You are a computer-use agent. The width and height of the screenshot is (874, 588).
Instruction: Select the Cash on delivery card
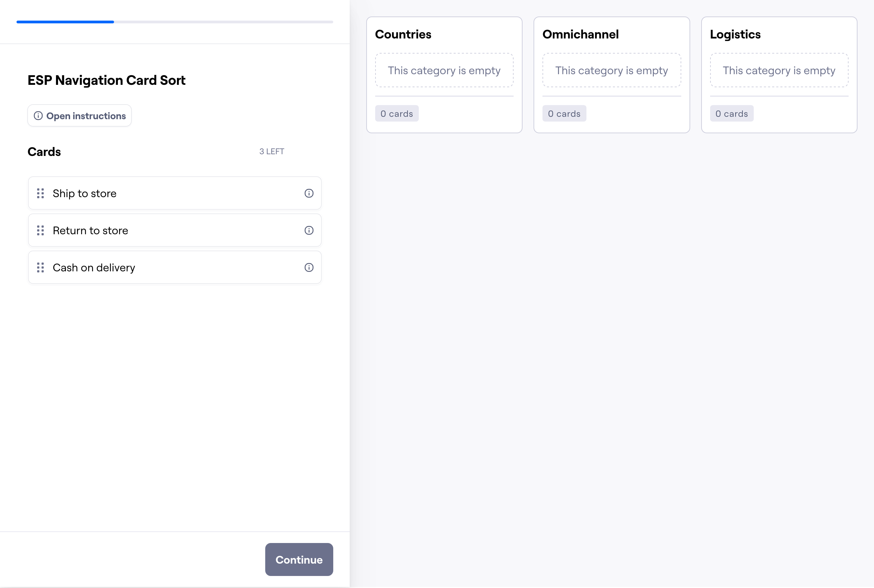[x=175, y=267]
